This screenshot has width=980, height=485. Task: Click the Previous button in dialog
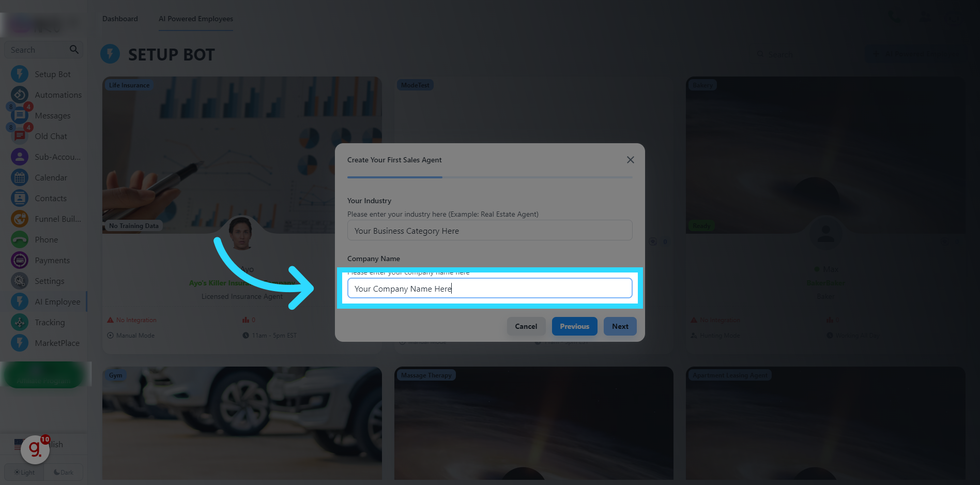click(575, 326)
